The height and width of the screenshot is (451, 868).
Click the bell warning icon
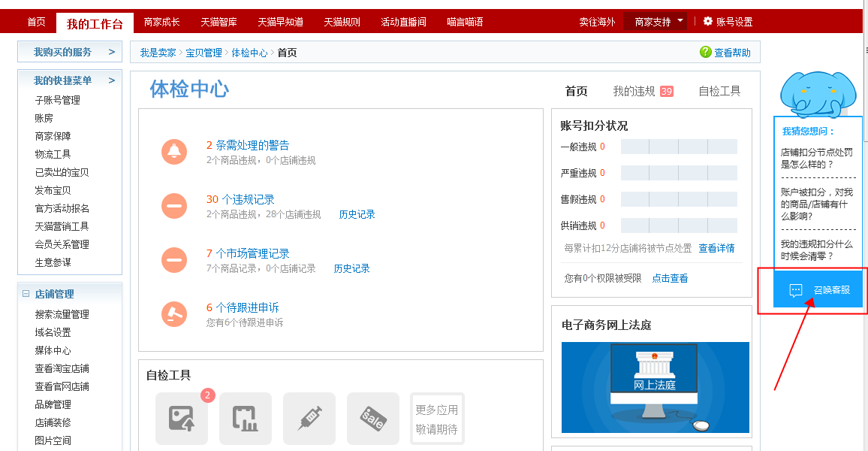173,151
